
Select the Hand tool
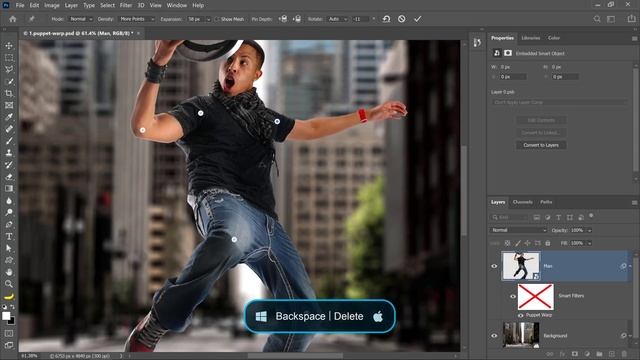9,272
